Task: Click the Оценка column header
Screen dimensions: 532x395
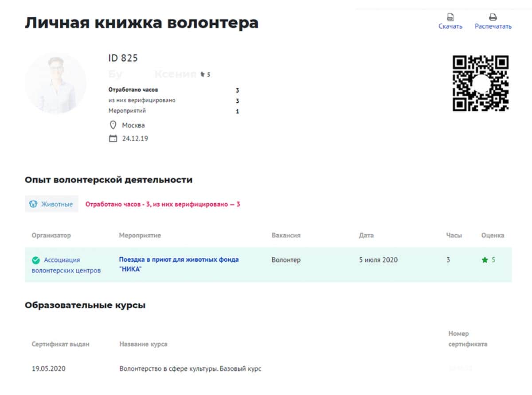Action: pyautogui.click(x=493, y=236)
